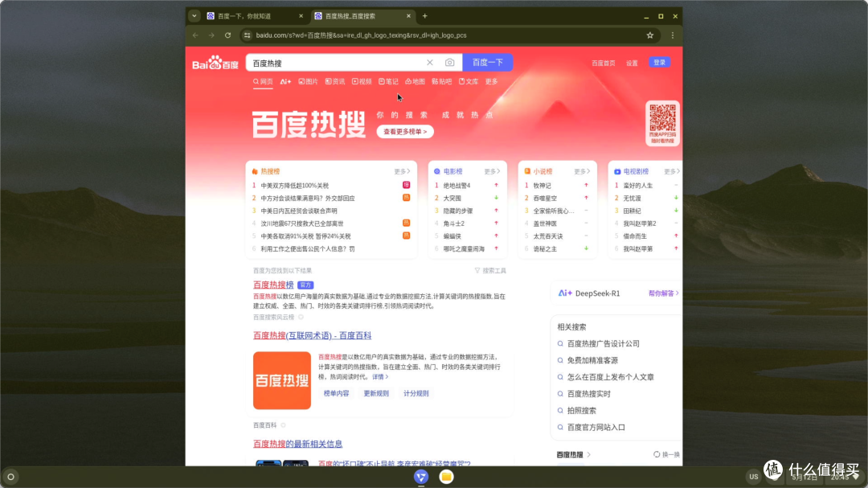
Task: Open movie entry 绝地战警4
Action: [457, 186]
